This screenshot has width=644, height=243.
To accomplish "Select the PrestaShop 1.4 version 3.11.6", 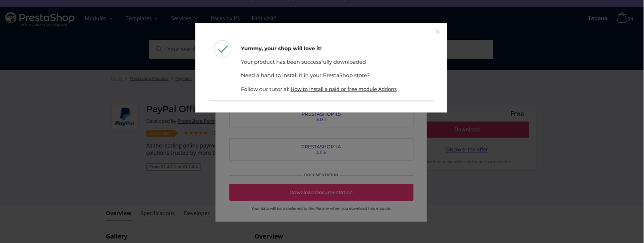I will [321, 149].
